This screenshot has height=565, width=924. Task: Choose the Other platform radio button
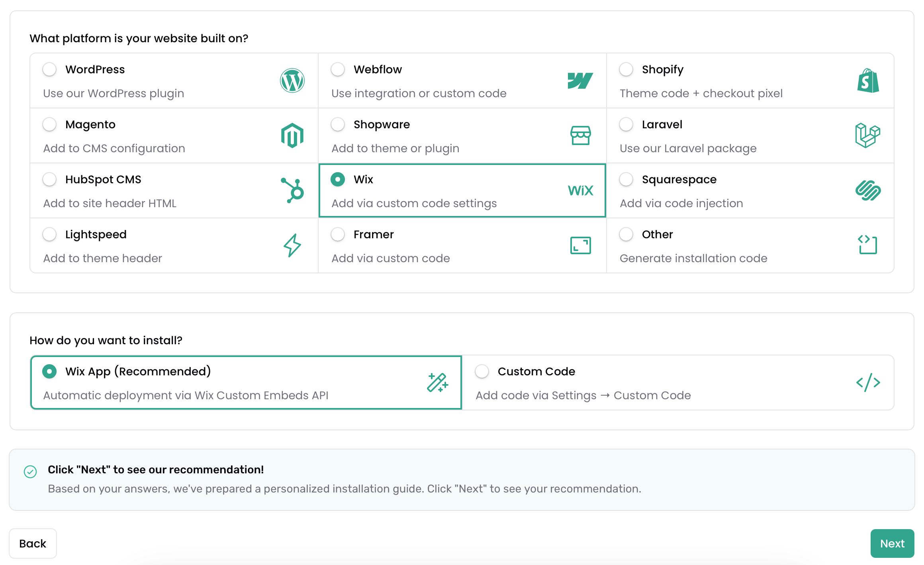click(626, 234)
